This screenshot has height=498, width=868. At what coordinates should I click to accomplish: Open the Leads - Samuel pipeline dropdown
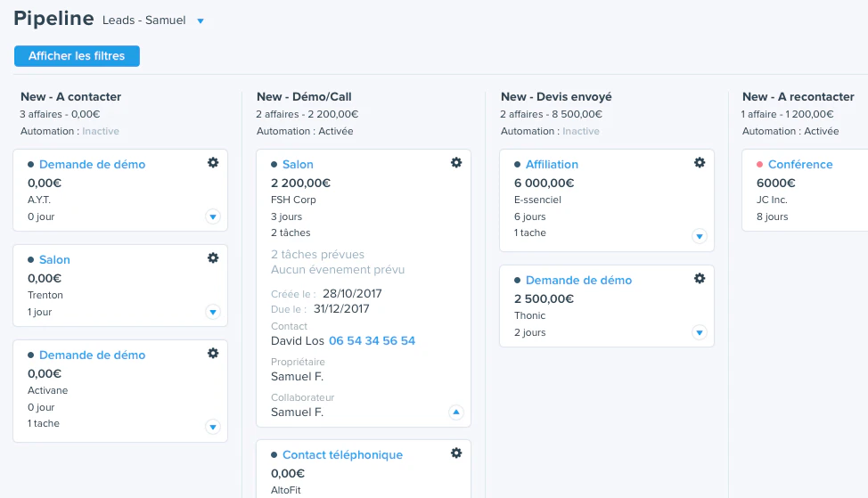201,21
